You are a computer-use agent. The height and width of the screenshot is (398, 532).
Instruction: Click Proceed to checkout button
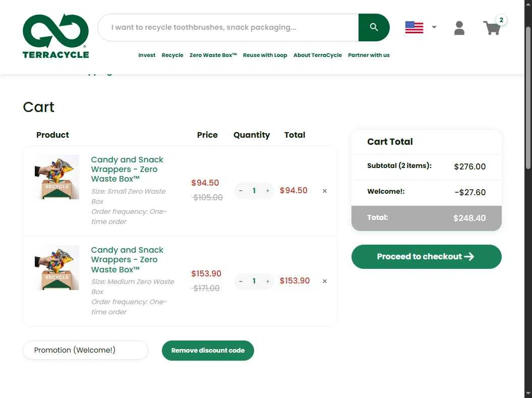pyautogui.click(x=426, y=257)
